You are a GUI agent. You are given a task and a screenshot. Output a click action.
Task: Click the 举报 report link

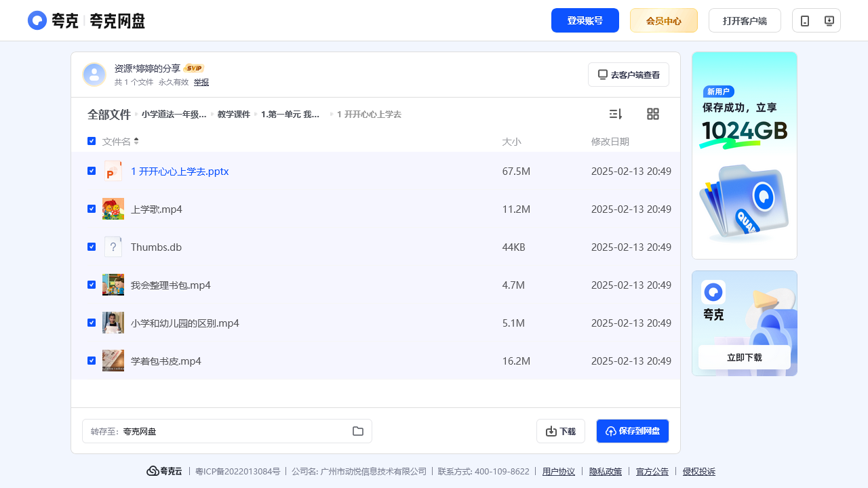pos(201,82)
